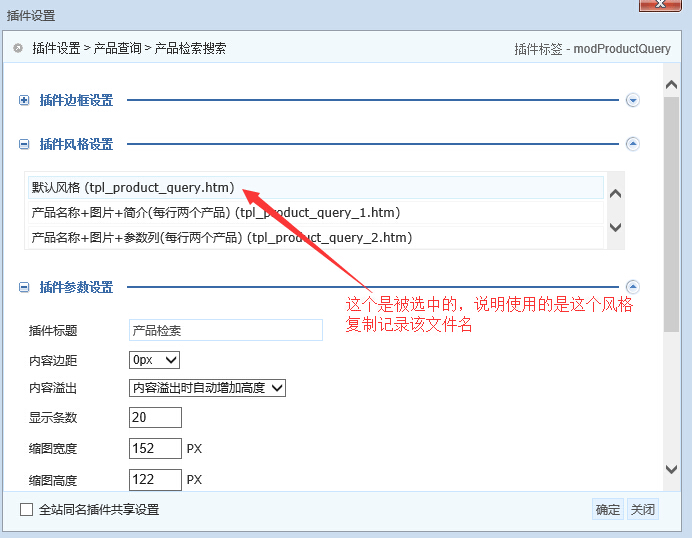Screen dimensions: 692x538
Task: Click the breadcrumb gear icon before 插件设置
Action: (x=18, y=48)
